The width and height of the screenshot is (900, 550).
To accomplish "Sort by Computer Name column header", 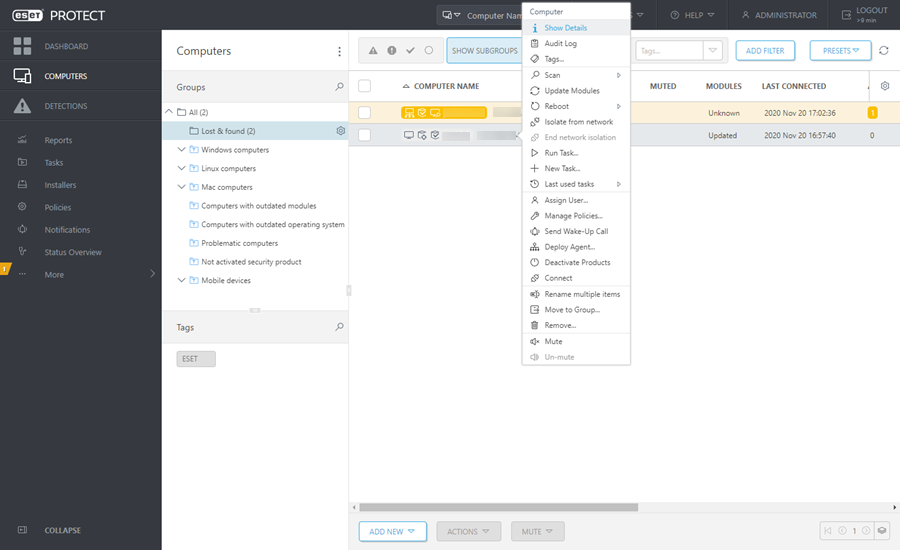I will point(446,86).
